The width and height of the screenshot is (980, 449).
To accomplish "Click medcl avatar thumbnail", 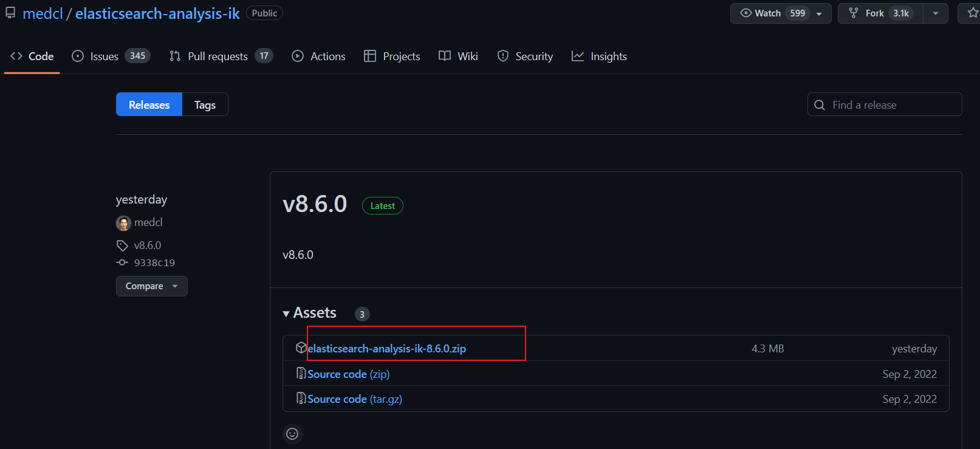I will click(x=123, y=224).
